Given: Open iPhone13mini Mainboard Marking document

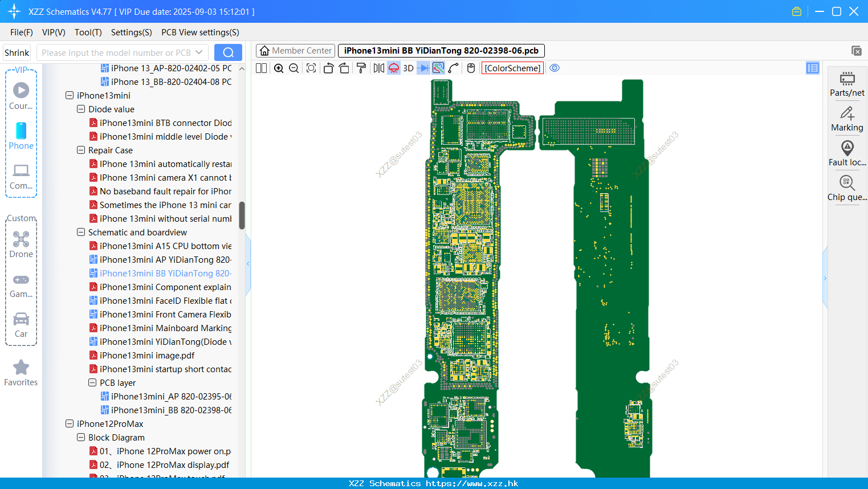Looking at the screenshot, I should [x=160, y=328].
